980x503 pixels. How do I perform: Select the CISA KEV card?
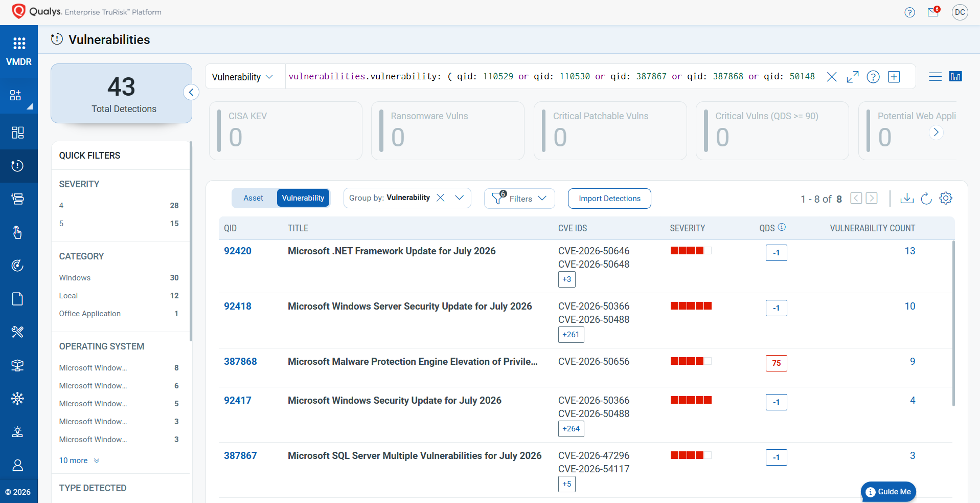pos(286,131)
